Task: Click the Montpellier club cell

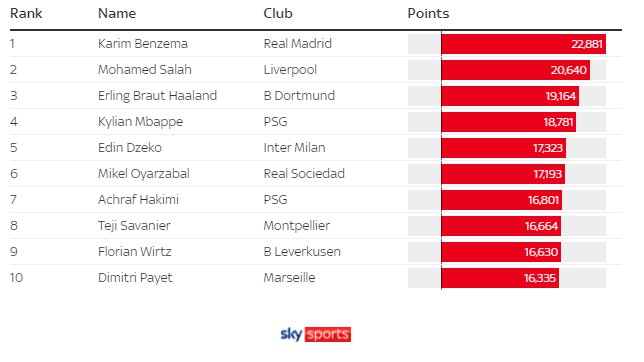Action: tap(297, 226)
